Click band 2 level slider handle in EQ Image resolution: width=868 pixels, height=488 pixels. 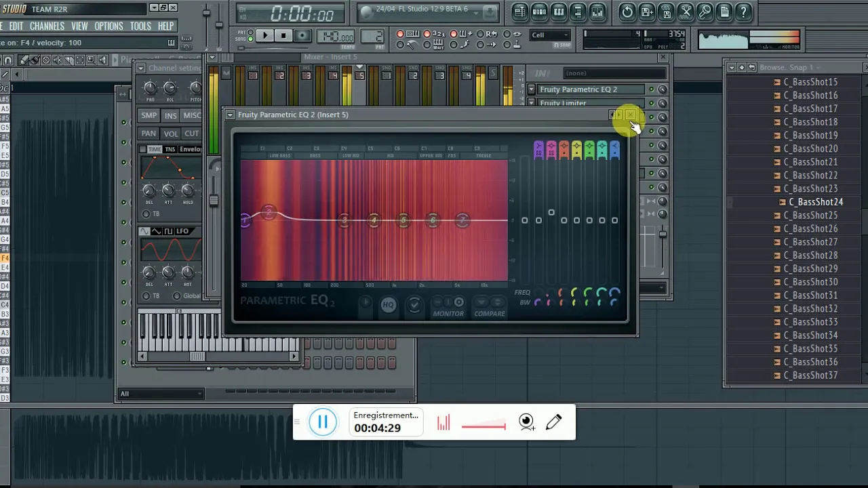pos(551,212)
